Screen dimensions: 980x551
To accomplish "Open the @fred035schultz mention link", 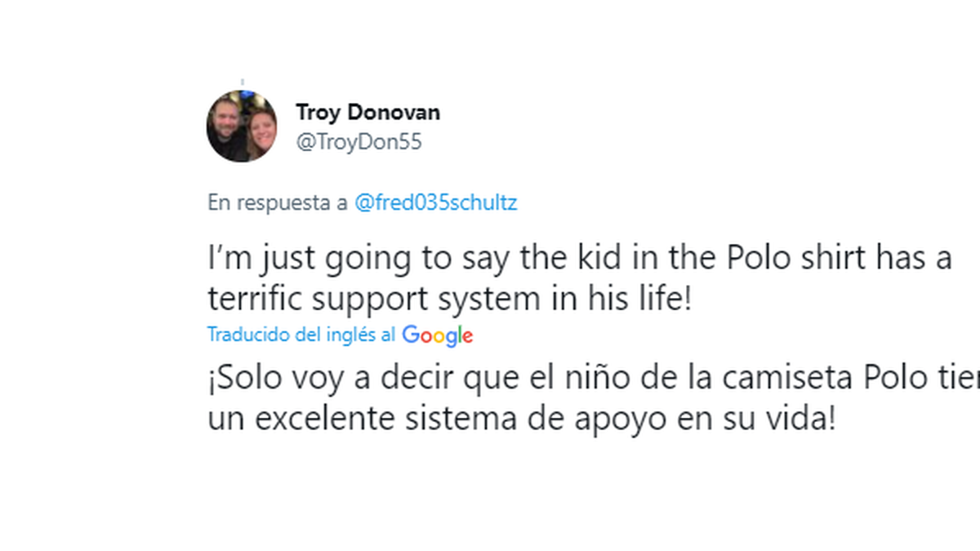I will (x=435, y=203).
